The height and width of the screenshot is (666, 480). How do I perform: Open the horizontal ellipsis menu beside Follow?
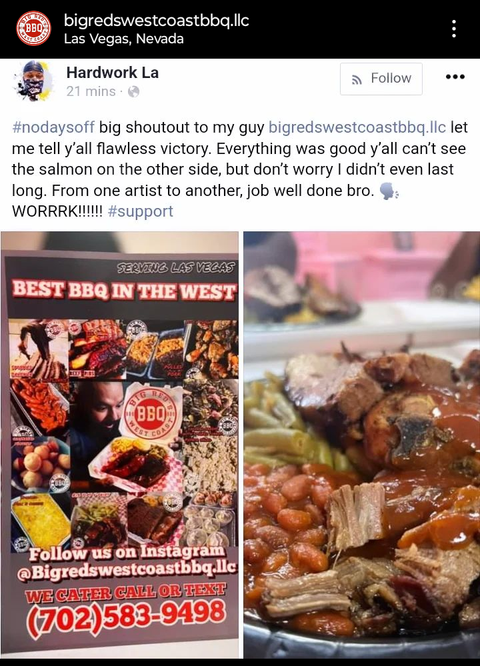point(455,77)
